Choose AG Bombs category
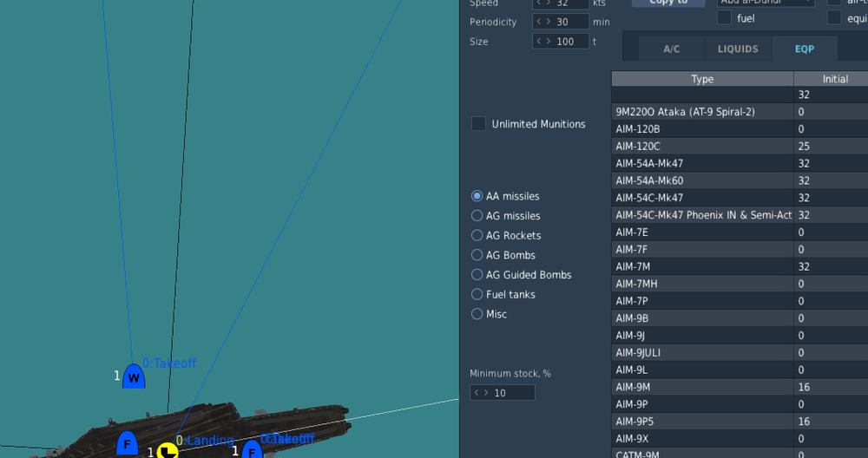Image resolution: width=868 pixels, height=458 pixels. (477, 255)
